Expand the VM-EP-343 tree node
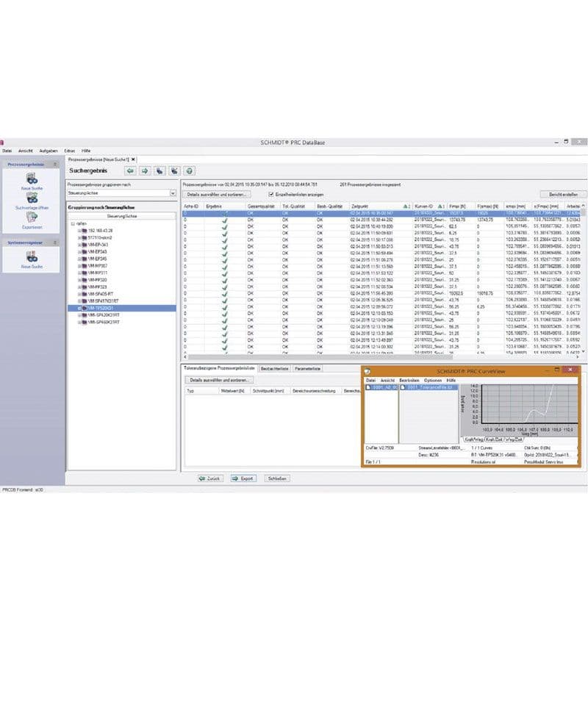 (79, 245)
